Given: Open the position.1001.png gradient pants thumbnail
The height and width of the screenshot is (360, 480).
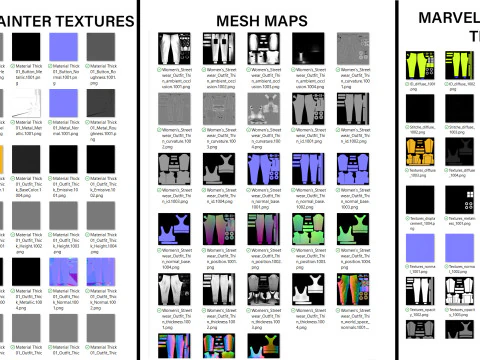Looking at the screenshot, I should click(x=219, y=229).
